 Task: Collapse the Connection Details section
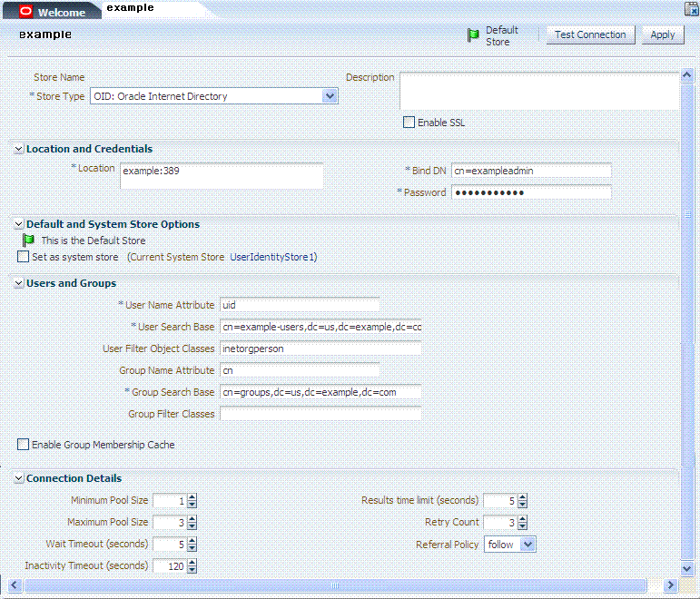pyautogui.click(x=19, y=478)
